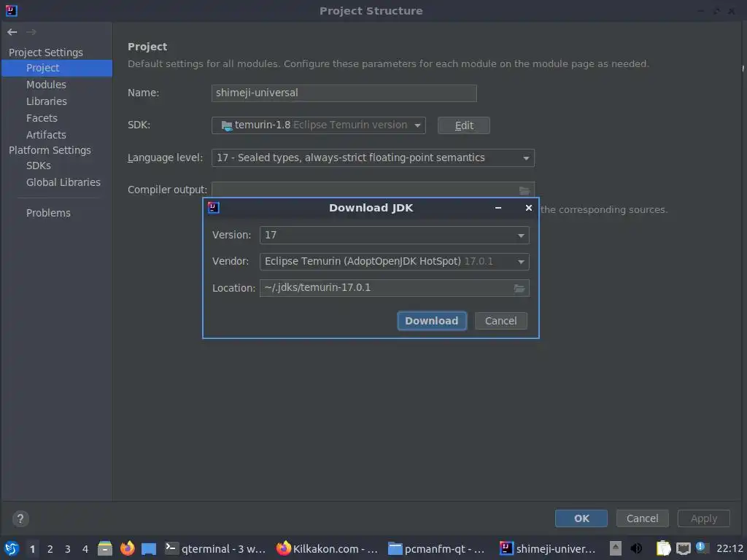This screenshot has height=560, width=747.
Task: Open the removable media eject icon
Action: pos(616,548)
